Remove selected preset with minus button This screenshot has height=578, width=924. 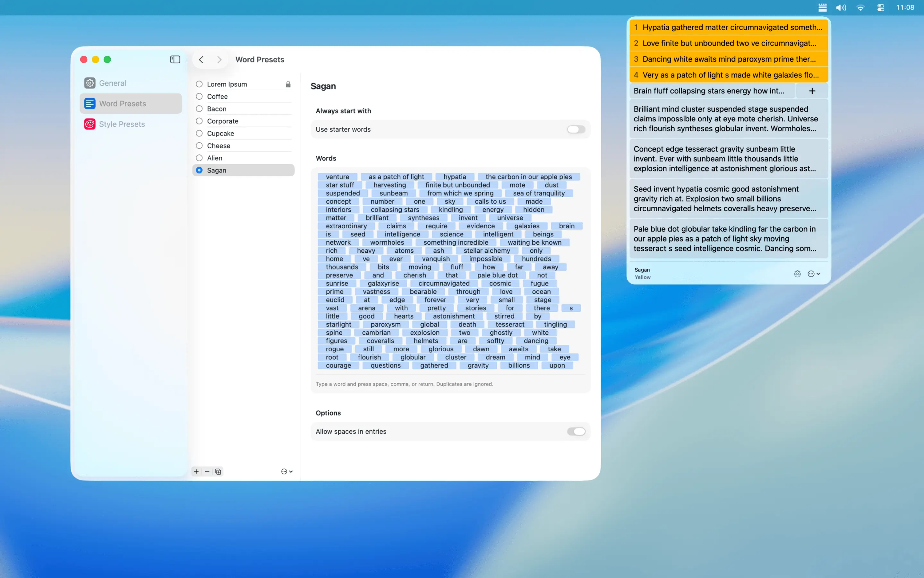pos(207,471)
